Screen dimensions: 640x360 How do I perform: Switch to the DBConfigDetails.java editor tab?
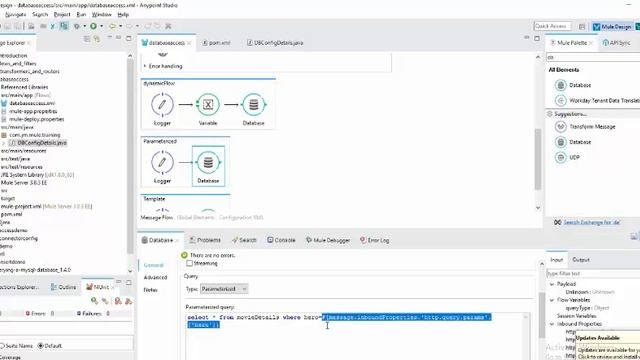point(275,43)
